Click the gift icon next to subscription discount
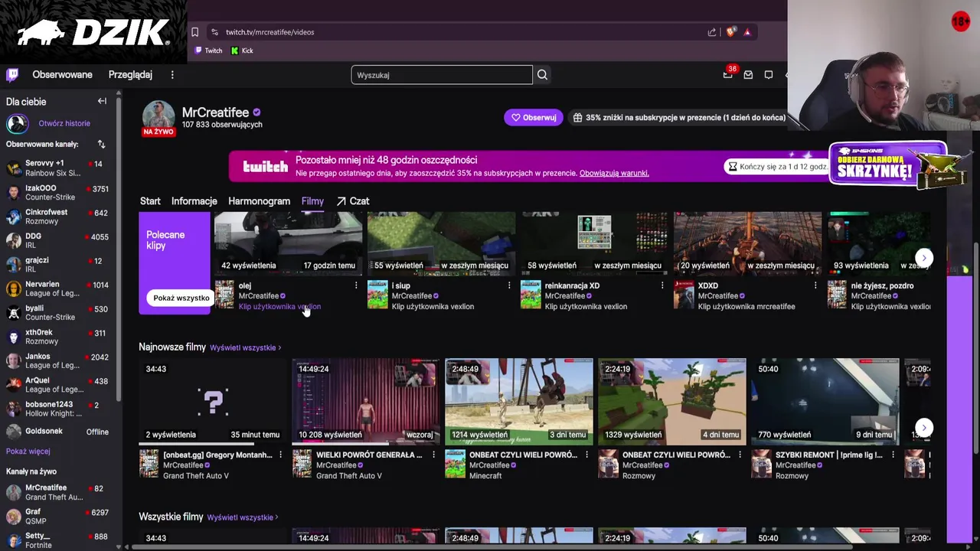The image size is (980, 551). [577, 117]
